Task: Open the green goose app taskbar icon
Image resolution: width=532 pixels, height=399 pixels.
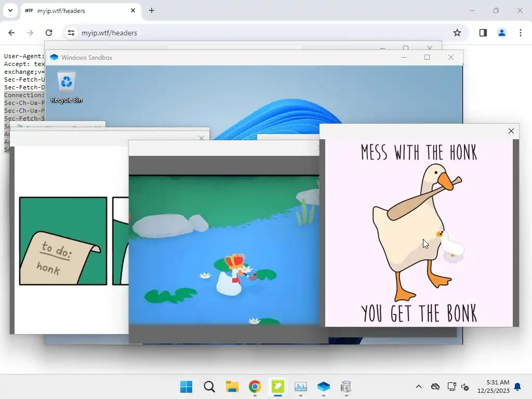Action: [x=278, y=387]
